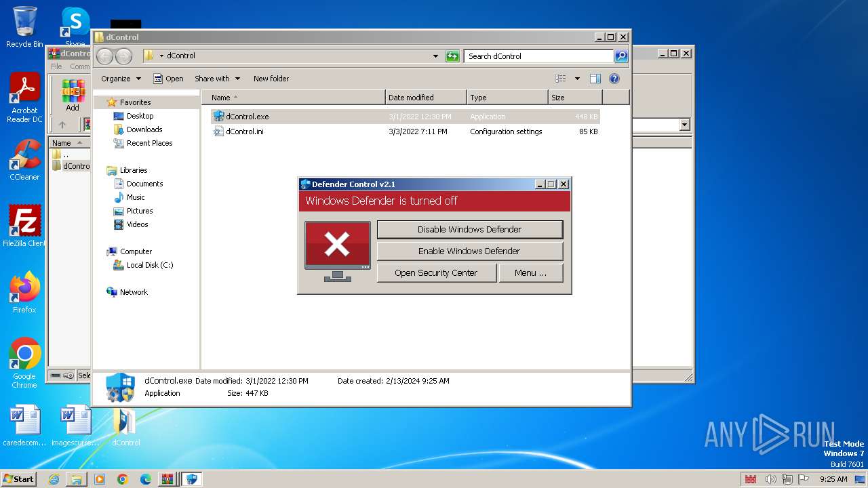Open Windows Explorer taskbar icon
Screen dimensions: 868x488
click(x=77, y=479)
